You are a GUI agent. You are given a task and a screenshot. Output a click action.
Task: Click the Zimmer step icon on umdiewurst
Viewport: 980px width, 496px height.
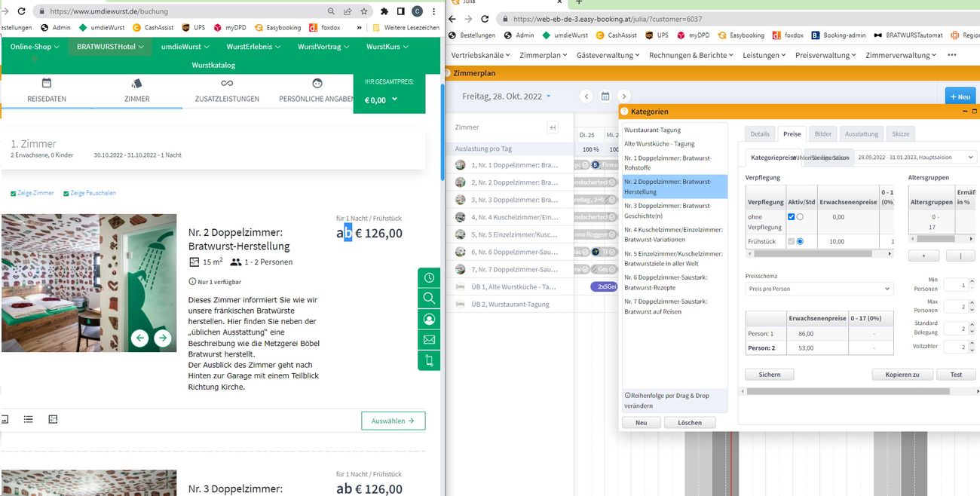click(x=136, y=83)
